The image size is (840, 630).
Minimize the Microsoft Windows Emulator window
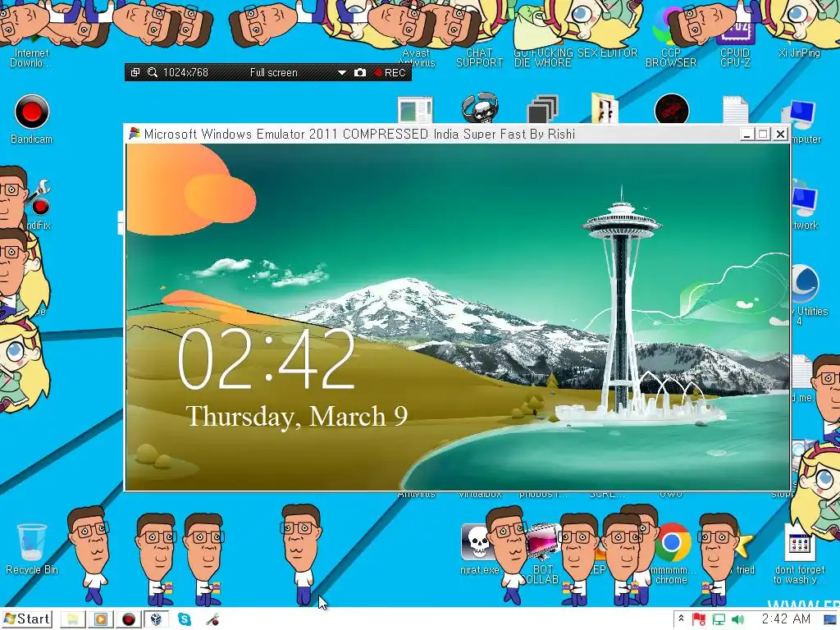746,134
